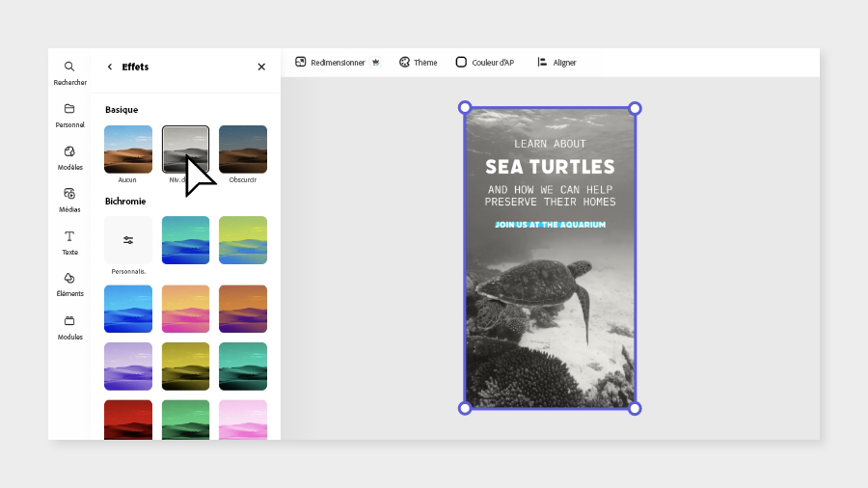This screenshot has height=488, width=868.
Task: Apply the teal-to-blue duotone swatch
Action: click(185, 240)
